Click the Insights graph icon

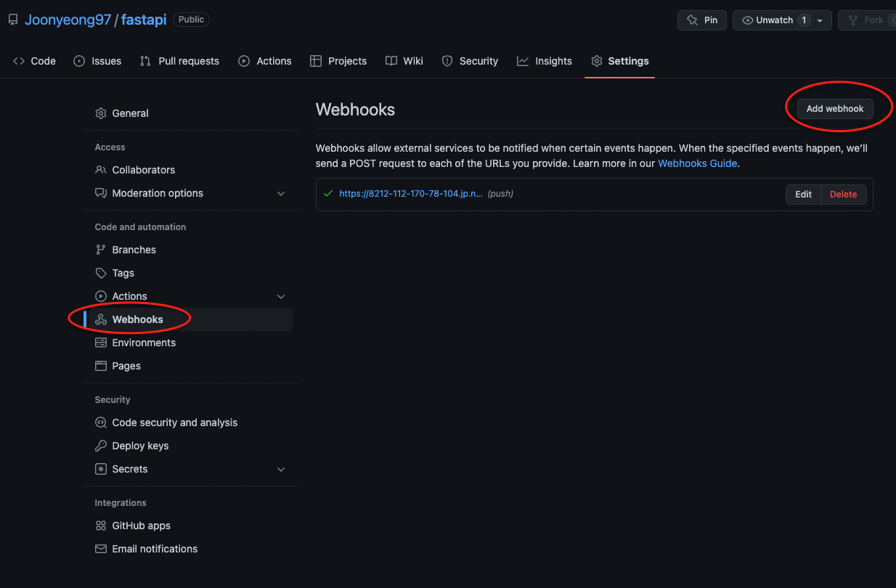tap(523, 61)
